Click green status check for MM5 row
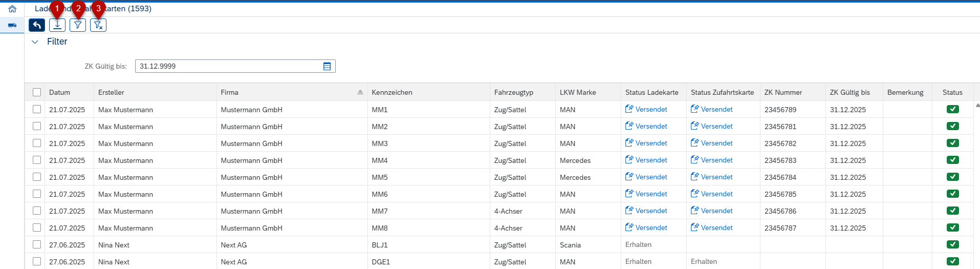Image resolution: width=980 pixels, height=269 pixels. tap(953, 177)
